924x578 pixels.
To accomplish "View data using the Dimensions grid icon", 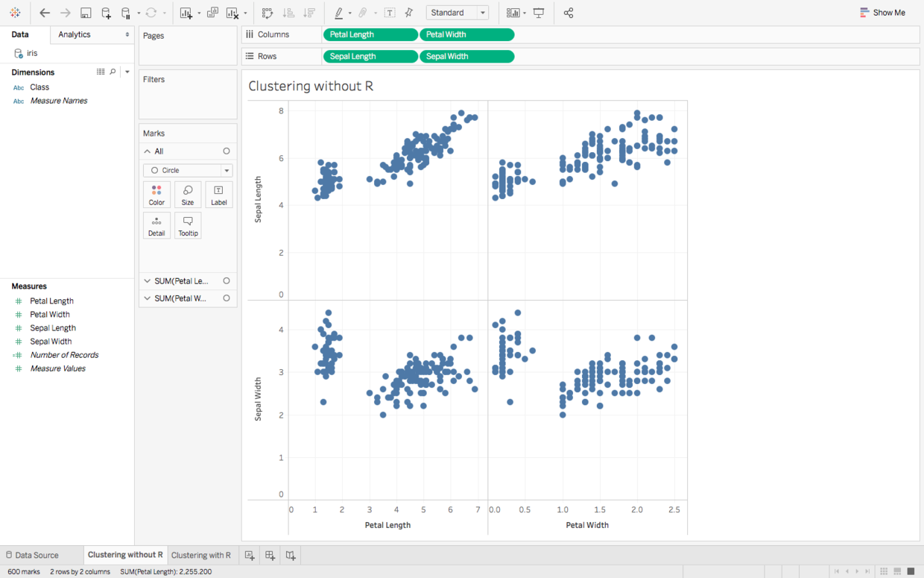I will point(101,72).
